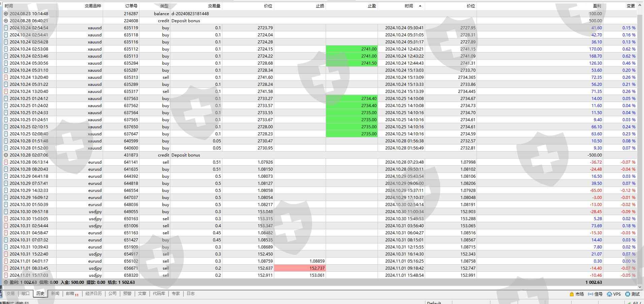Click the profit value 73.69
The image size is (644, 304).
click(x=597, y=226)
